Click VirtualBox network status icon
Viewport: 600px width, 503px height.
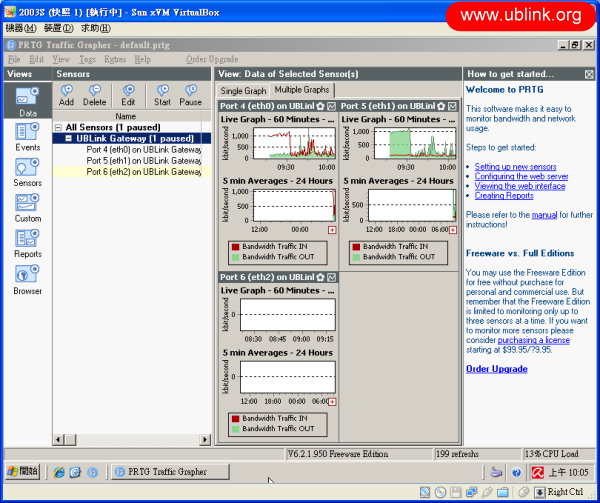[471, 492]
